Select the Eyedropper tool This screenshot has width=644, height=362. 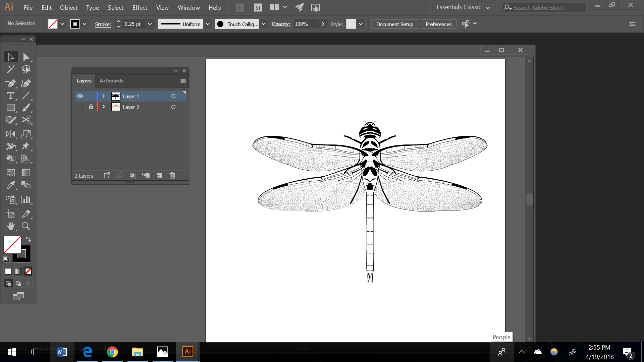point(10,185)
